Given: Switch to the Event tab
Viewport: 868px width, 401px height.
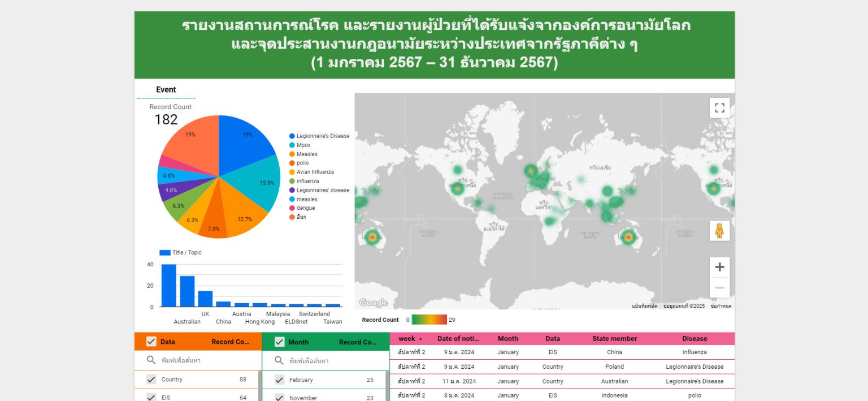Looking at the screenshot, I should 166,89.
